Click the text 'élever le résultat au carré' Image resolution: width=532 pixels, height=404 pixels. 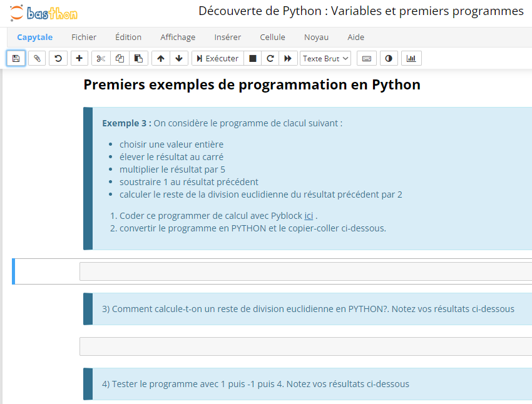[171, 157]
